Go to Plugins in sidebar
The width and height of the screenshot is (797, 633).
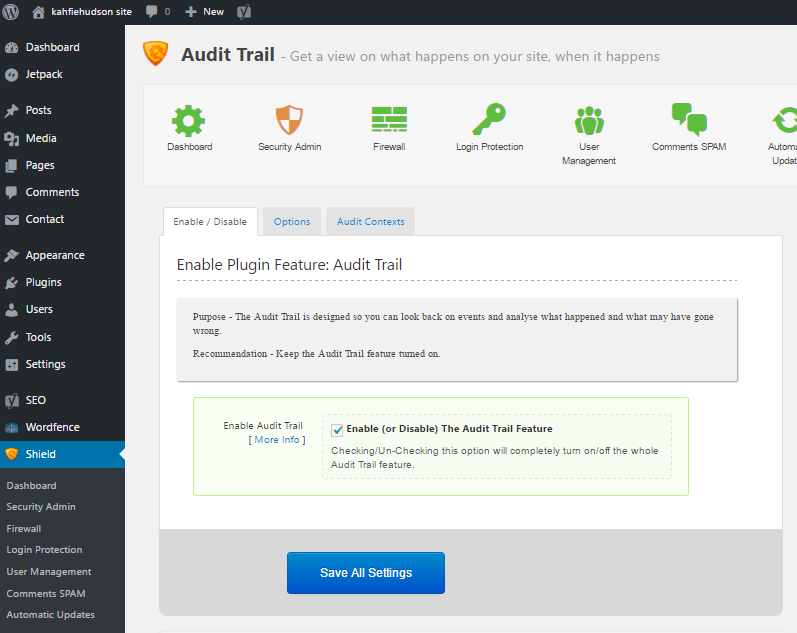[62, 282]
